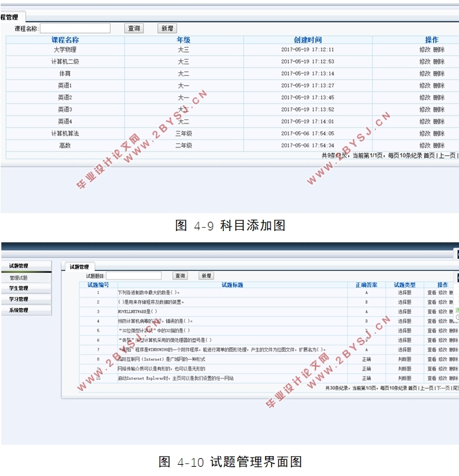Image resolution: width=459 pixels, height=476 pixels.
Task: Click the 三年级 grade cell
Action: [183, 133]
